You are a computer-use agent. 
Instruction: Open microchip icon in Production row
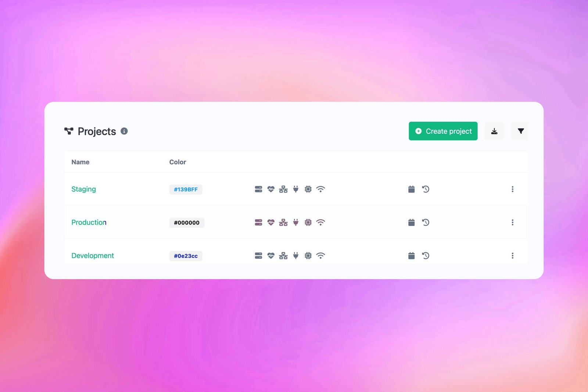point(308,222)
